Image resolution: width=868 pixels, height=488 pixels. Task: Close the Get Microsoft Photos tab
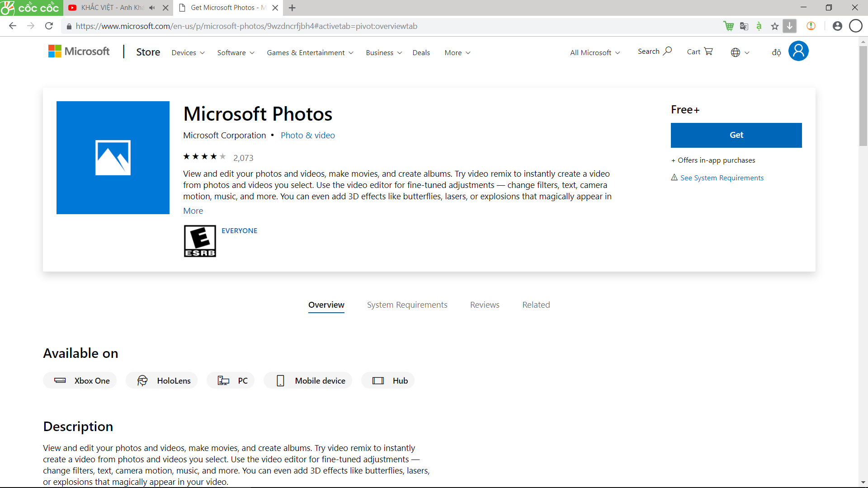275,8
